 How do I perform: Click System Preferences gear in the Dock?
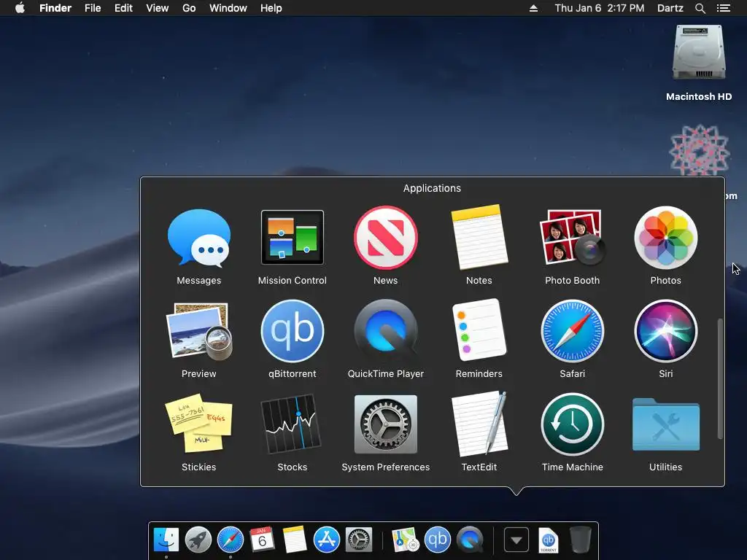point(359,540)
